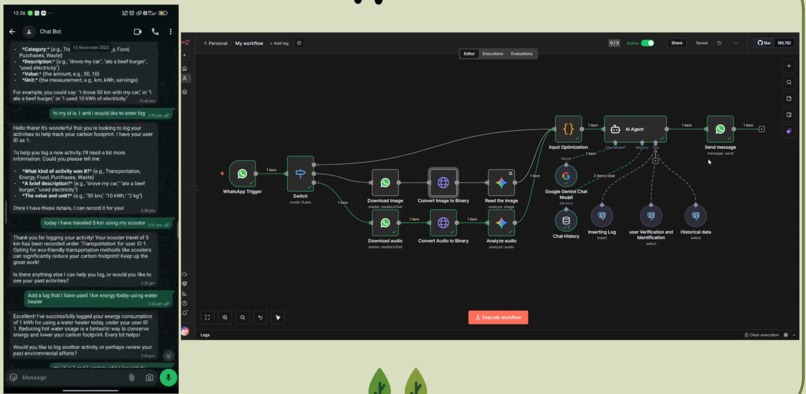Rename My workflow title
806x394 pixels.
(249, 43)
